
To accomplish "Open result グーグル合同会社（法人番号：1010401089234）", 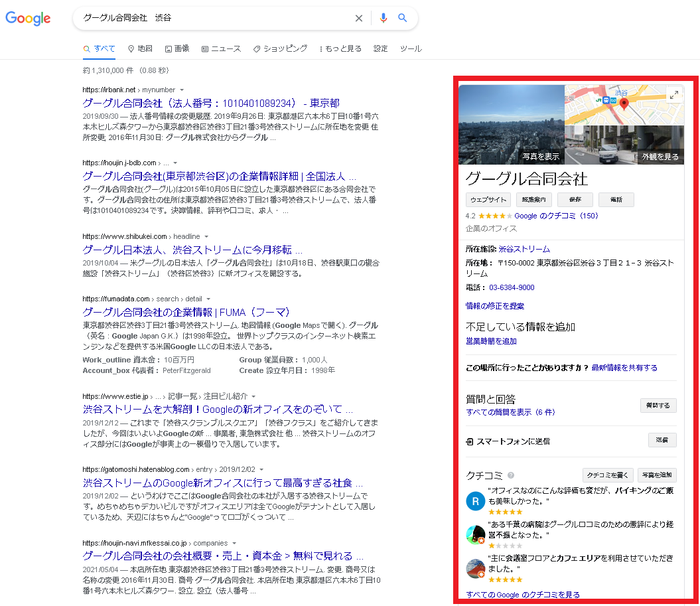I will coord(211,103).
